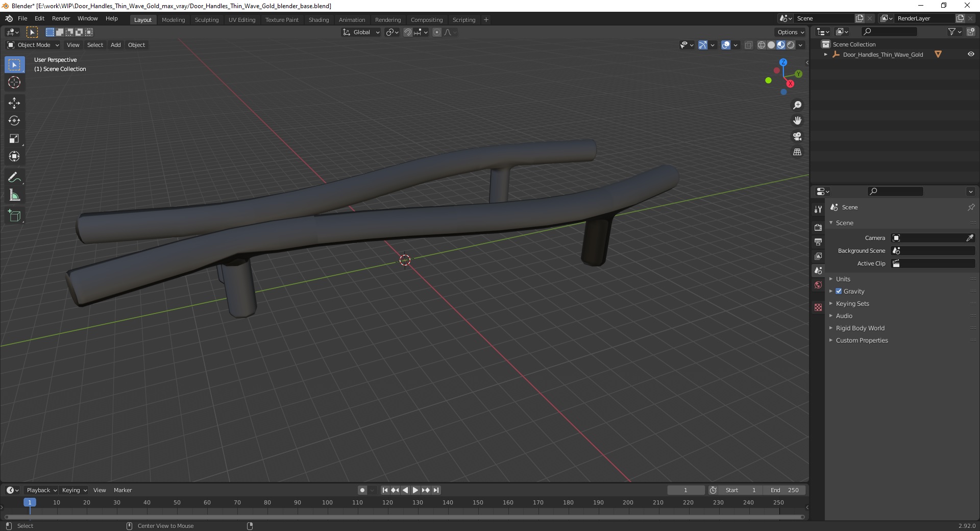Switch to the Shading workspace tab

tap(318, 20)
